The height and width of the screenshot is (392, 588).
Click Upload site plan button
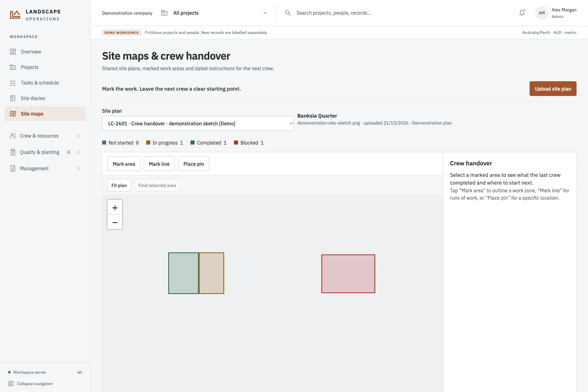pos(553,89)
